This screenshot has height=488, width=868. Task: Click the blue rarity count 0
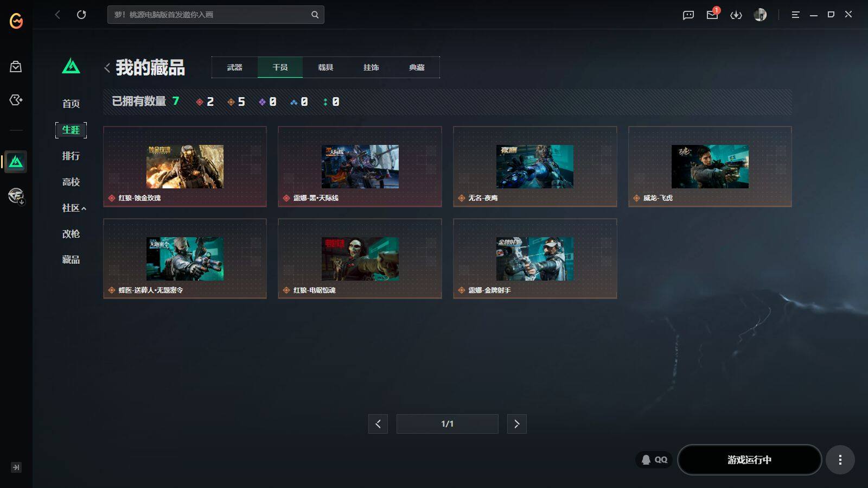tap(299, 102)
